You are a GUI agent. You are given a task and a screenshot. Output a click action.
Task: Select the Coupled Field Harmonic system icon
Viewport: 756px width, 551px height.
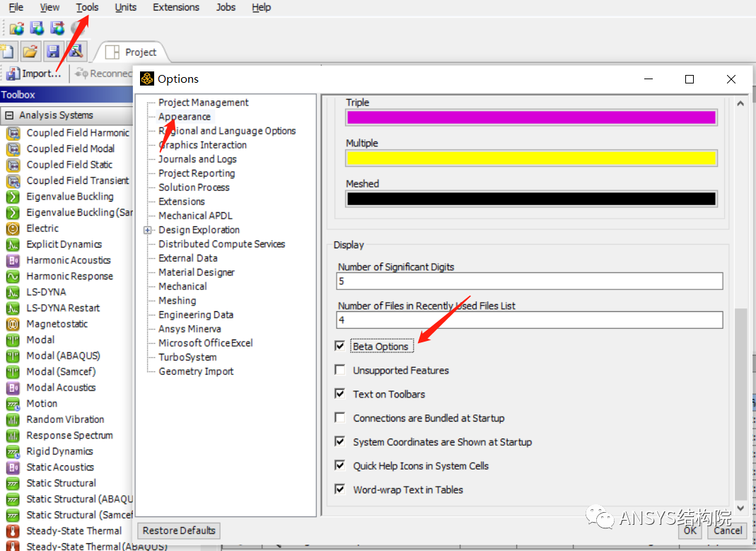[13, 133]
